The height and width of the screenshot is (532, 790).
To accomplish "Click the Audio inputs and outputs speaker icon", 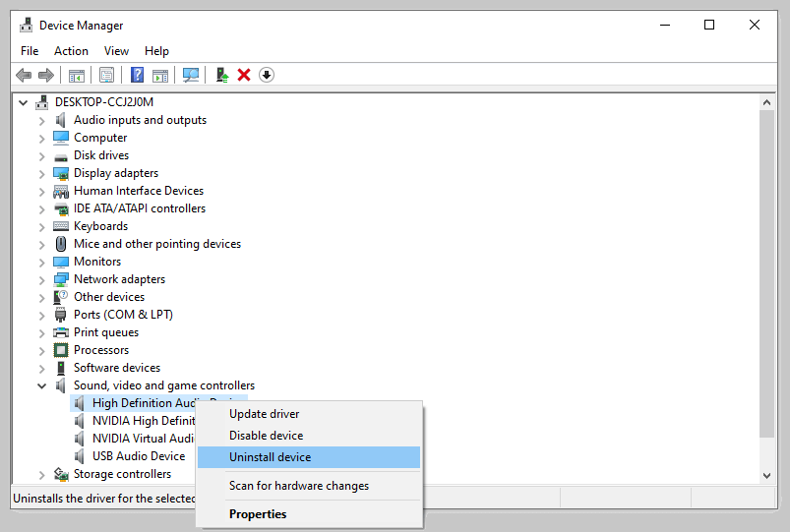I will tap(60, 120).
